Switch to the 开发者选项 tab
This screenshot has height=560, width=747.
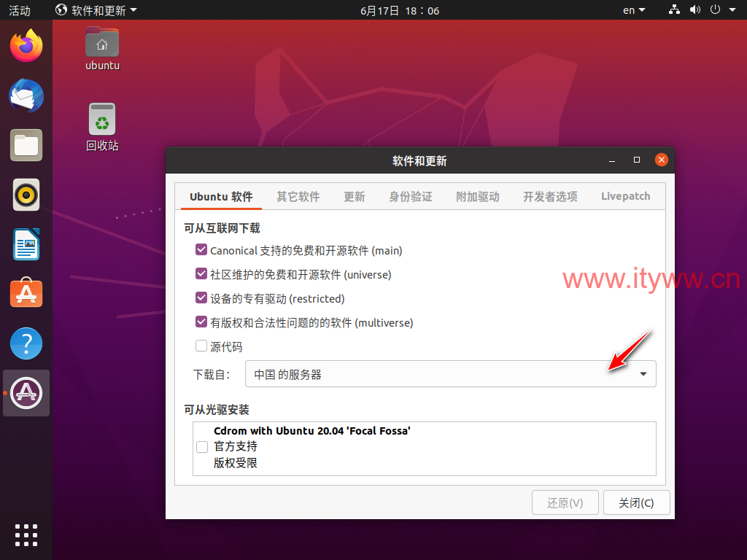(x=550, y=197)
